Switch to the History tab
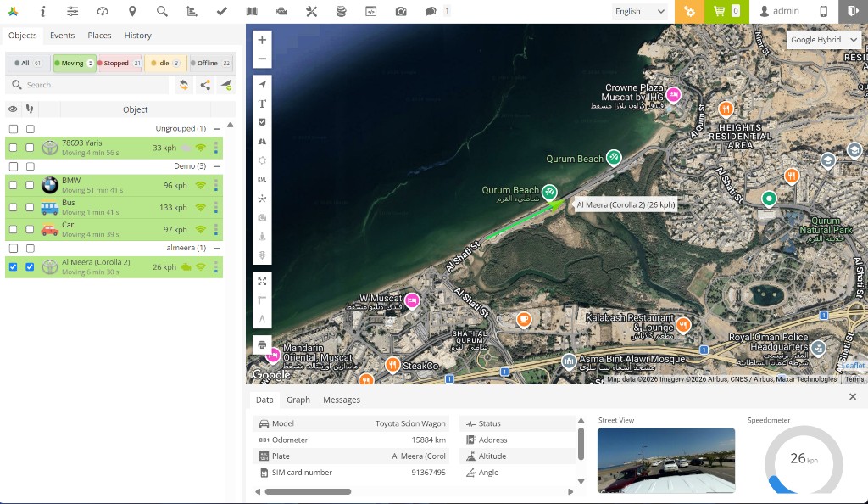 pos(138,36)
